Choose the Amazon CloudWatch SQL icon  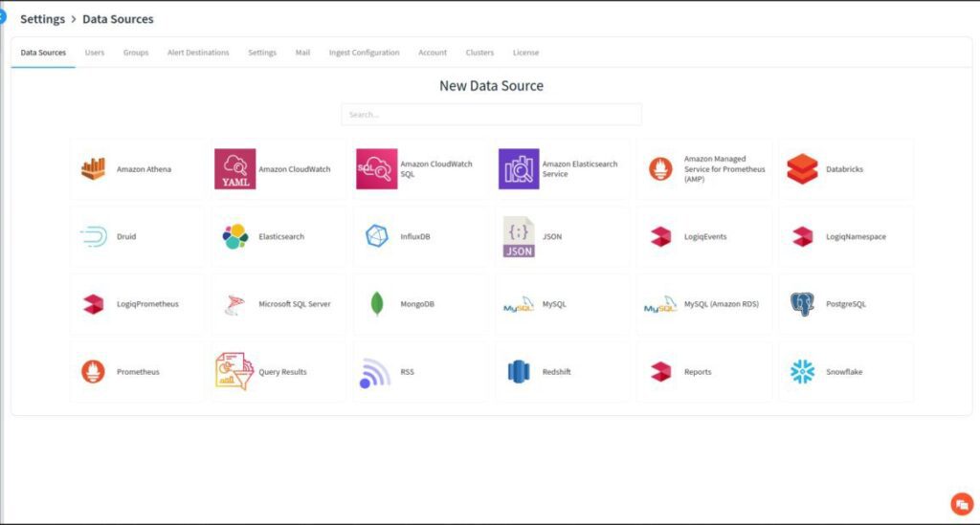[377, 168]
